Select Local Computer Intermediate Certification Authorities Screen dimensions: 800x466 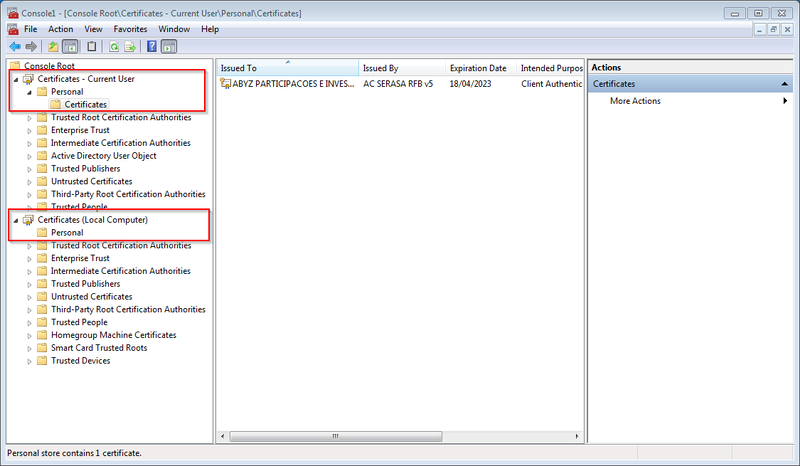point(120,271)
